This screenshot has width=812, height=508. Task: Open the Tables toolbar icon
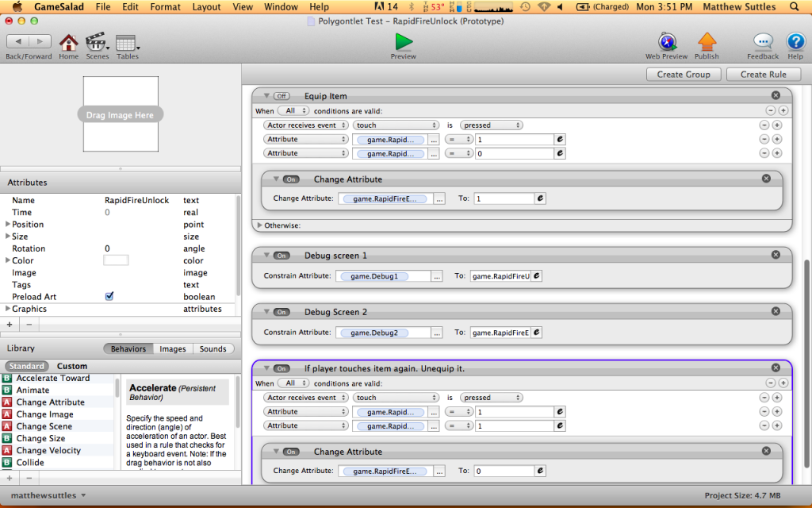pos(126,42)
